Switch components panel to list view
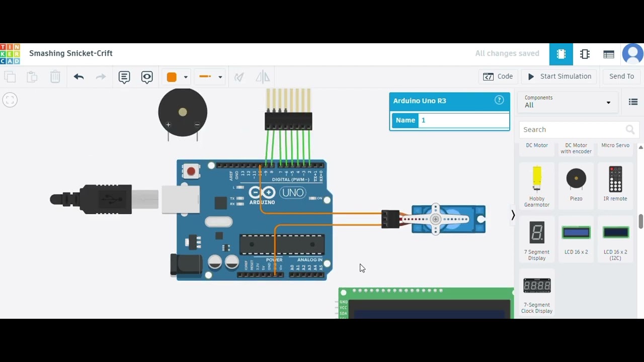Image resolution: width=644 pixels, height=362 pixels. click(633, 102)
